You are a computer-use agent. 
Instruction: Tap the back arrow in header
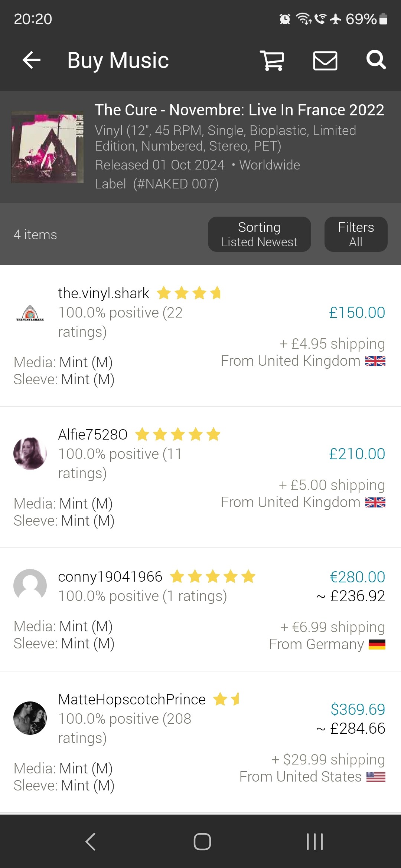click(32, 60)
